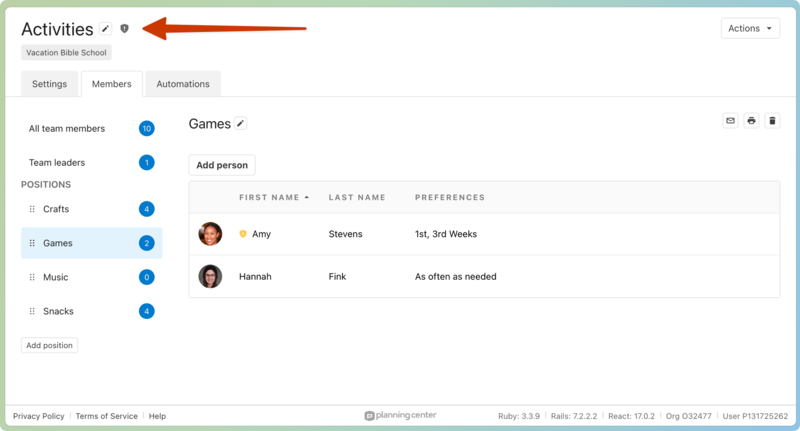
Task: Click the envelope email icon
Action: coord(730,121)
